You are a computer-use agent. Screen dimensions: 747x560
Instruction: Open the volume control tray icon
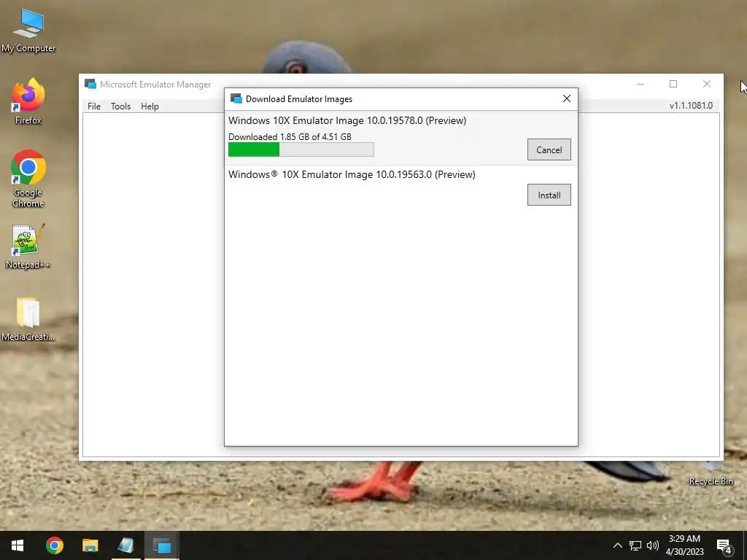tap(653, 545)
